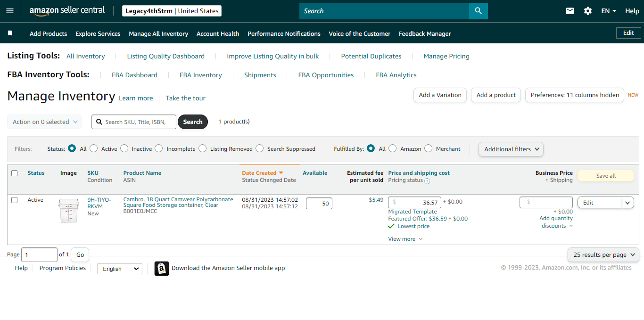The width and height of the screenshot is (644, 320).
Task: Click the Amazon Seller Central logo
Action: [67, 11]
